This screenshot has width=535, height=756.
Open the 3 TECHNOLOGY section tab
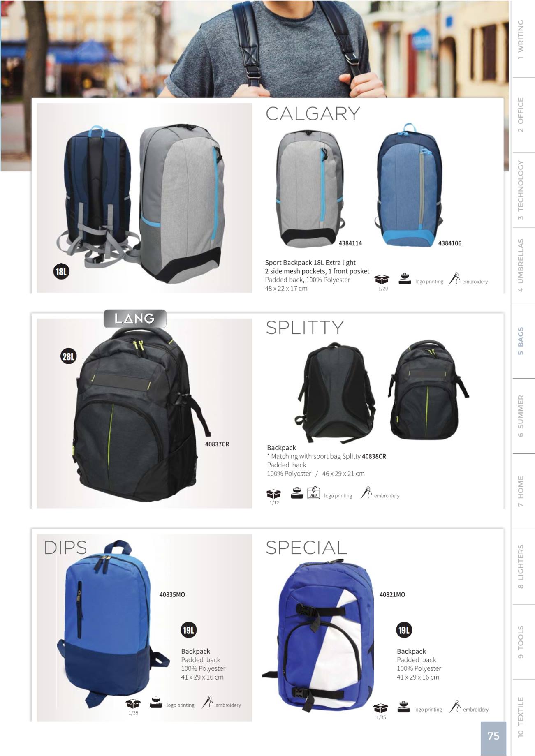point(521,190)
